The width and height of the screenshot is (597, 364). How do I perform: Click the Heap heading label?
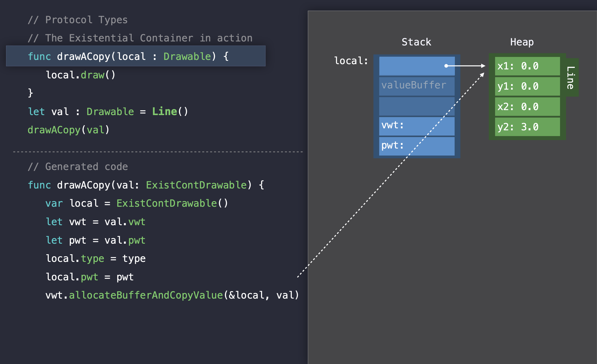click(522, 42)
